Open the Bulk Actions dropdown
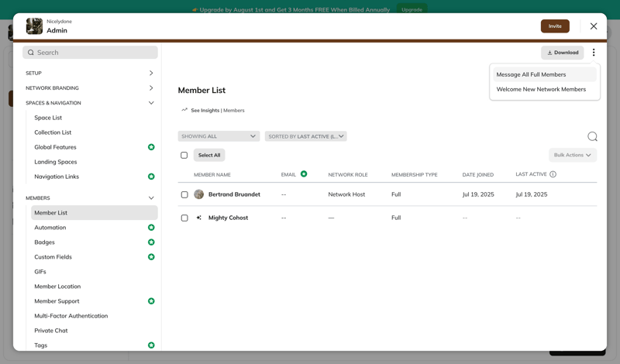620x364 pixels. pos(573,155)
